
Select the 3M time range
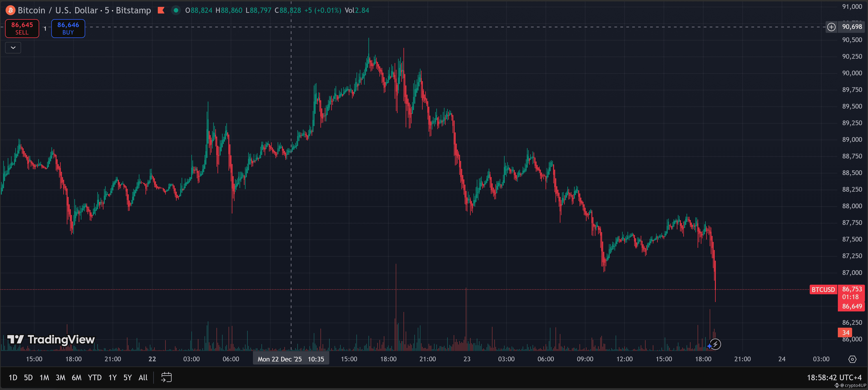60,378
